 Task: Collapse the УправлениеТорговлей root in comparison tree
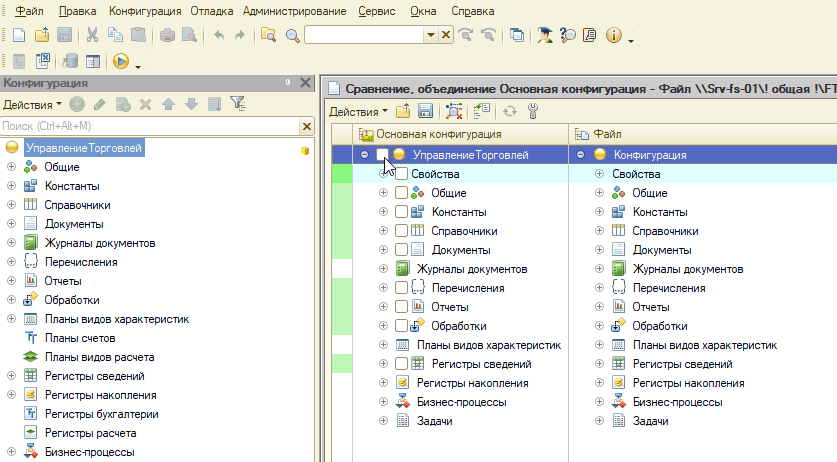[364, 155]
